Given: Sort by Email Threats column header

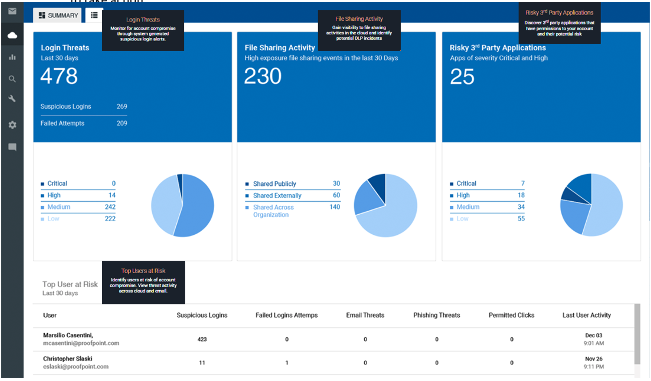Looking at the screenshot, I should [x=365, y=315].
